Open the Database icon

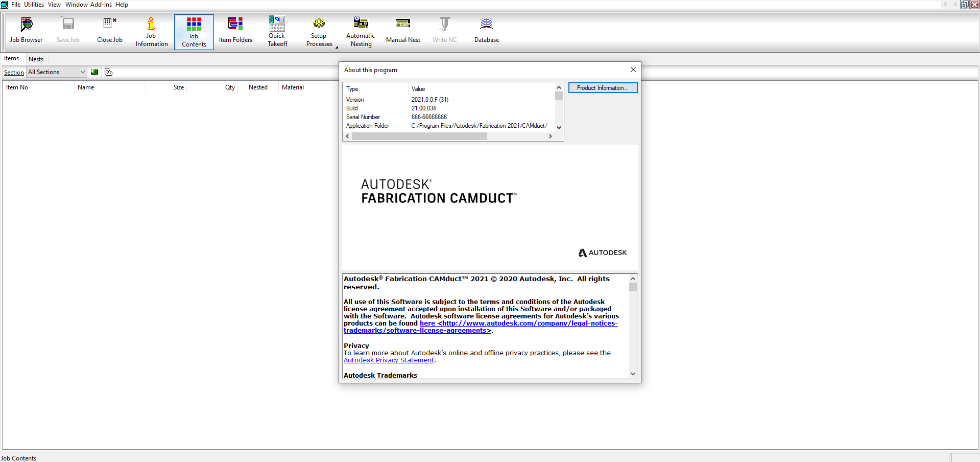(x=486, y=31)
